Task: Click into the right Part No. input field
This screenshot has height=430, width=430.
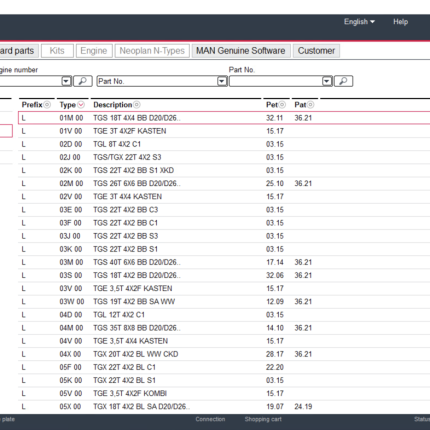Action: [x=276, y=81]
